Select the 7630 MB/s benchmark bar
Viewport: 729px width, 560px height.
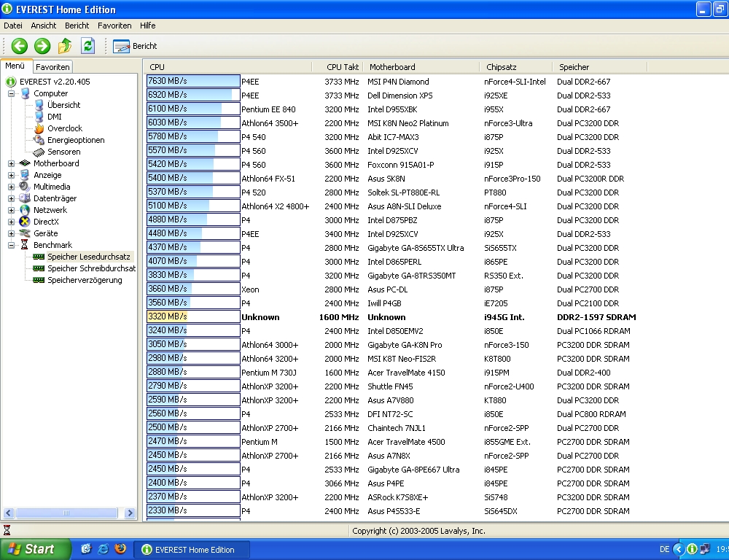(x=193, y=82)
